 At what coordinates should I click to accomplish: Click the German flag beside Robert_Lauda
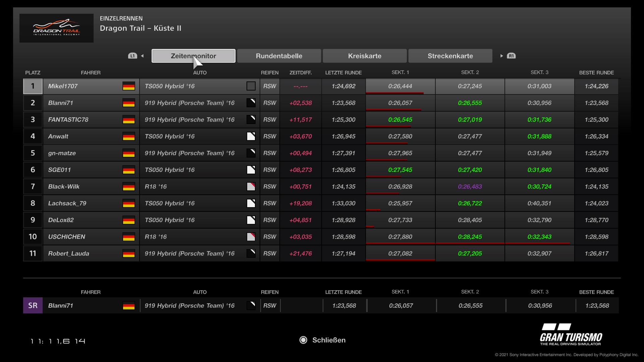tap(128, 254)
